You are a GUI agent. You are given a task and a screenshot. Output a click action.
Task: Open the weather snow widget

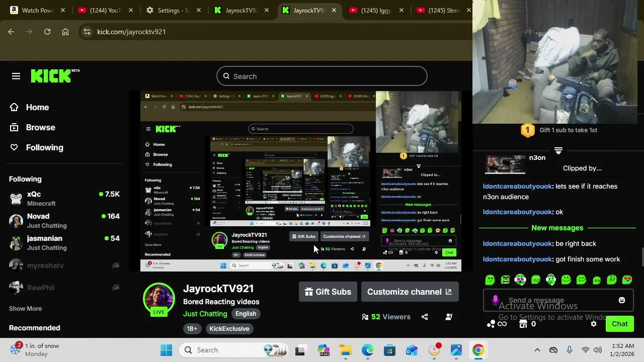tap(35, 349)
